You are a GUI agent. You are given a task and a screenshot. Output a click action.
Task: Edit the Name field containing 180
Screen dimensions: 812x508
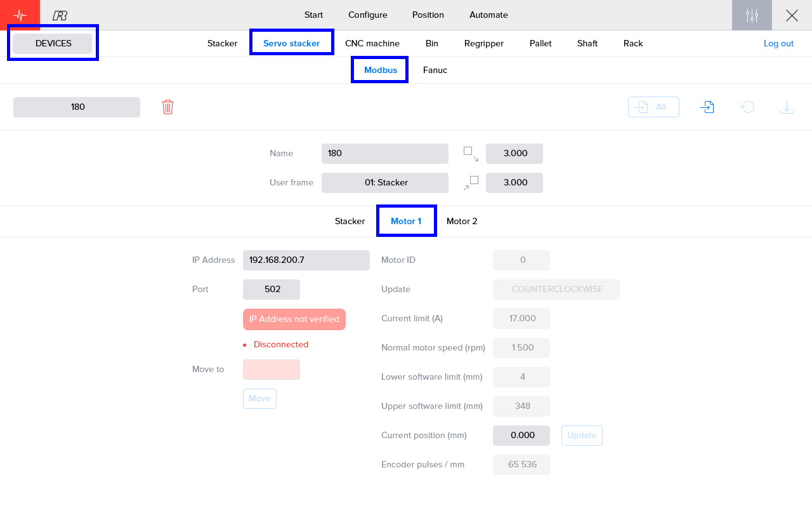tap(385, 154)
